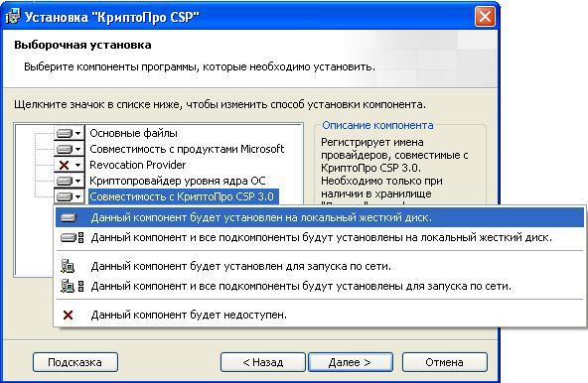
Task: Click network computer icon for 'запуска по сети'
Action: (x=68, y=266)
